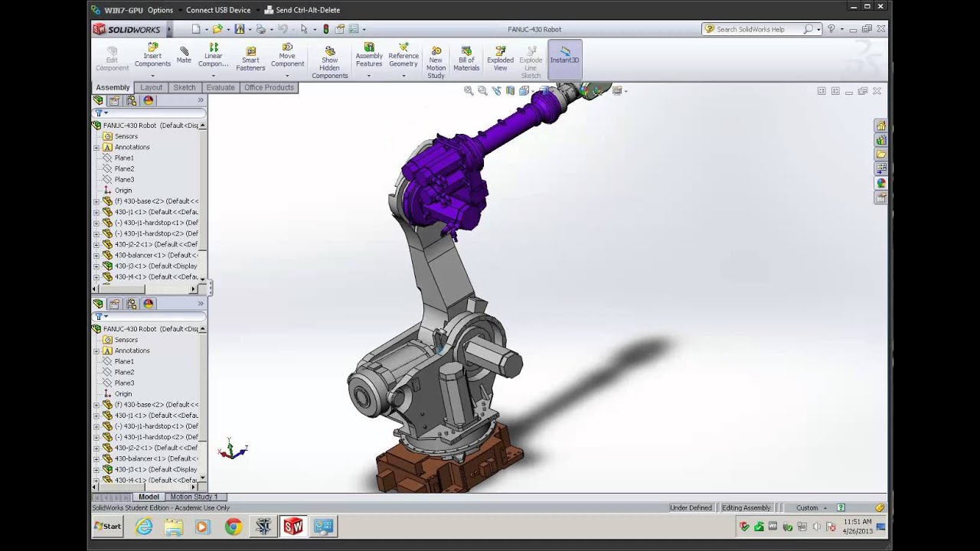Expand upper panel chevron arrows

(201, 100)
